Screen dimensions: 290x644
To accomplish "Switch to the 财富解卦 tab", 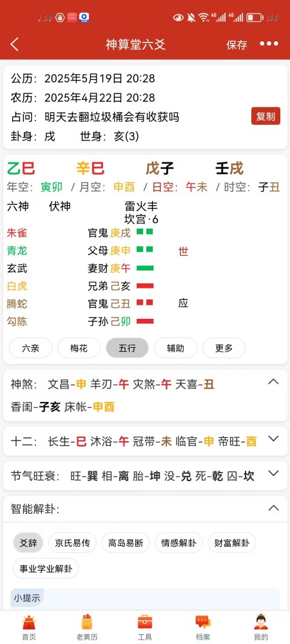I will point(231,543).
